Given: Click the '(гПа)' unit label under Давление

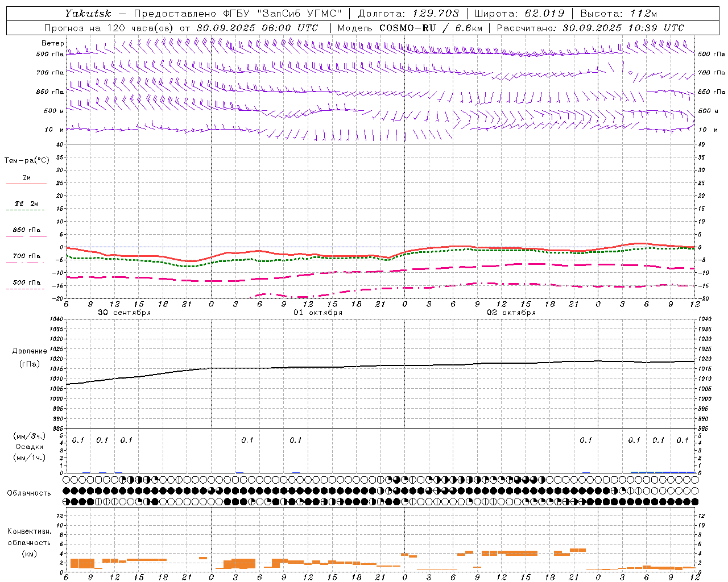Looking at the screenshot, I should [x=30, y=364].
